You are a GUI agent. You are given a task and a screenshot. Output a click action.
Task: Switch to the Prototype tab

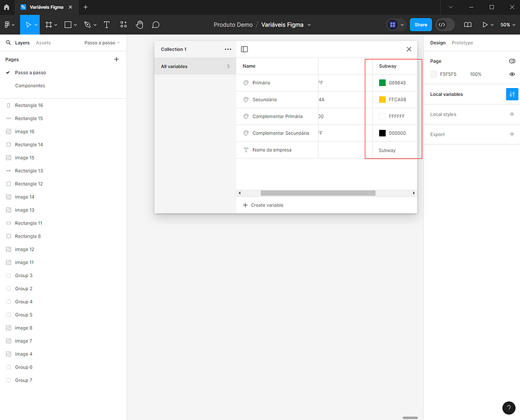pyautogui.click(x=462, y=43)
